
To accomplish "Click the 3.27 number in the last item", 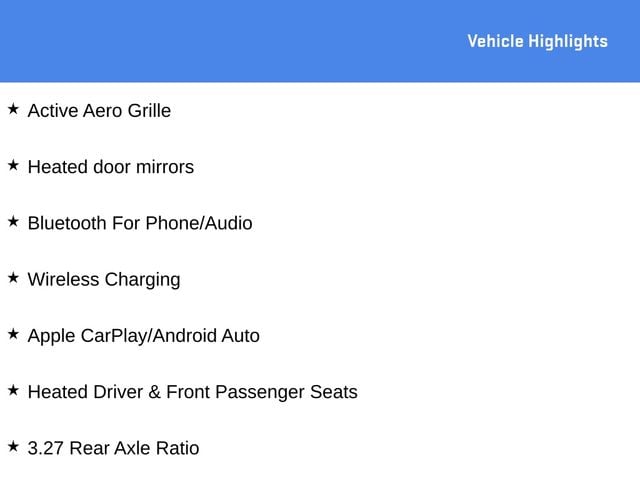I will tap(45, 448).
